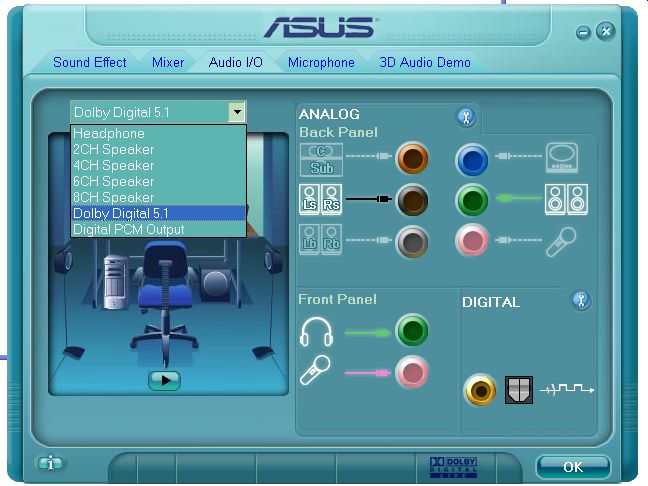The width and height of the screenshot is (648, 486).
Task: Click the Rb rear speaker icon
Action: [331, 239]
